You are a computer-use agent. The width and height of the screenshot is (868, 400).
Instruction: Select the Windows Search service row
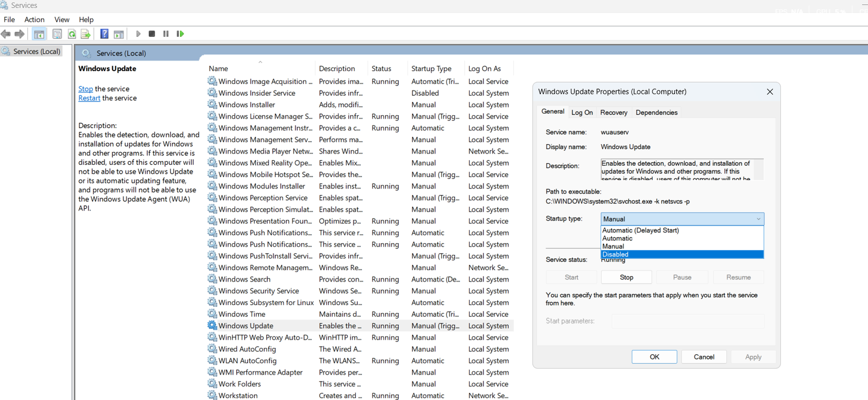[245, 279]
